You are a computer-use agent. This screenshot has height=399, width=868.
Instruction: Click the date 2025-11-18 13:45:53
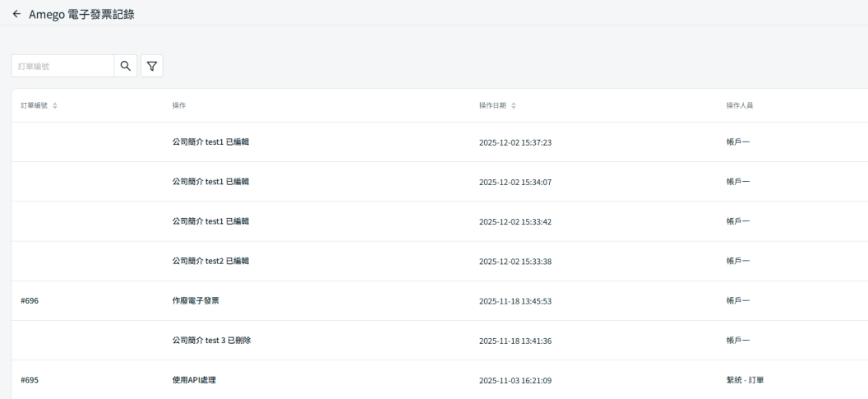515,301
